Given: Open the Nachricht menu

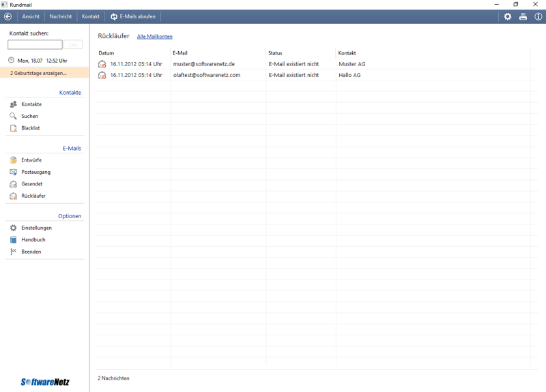Looking at the screenshot, I should click(x=61, y=16).
